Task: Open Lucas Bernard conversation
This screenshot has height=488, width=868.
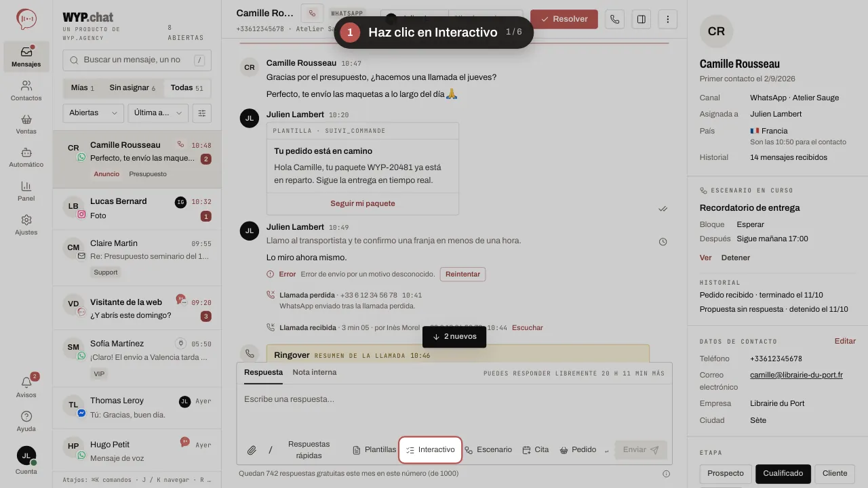Action: (x=137, y=209)
